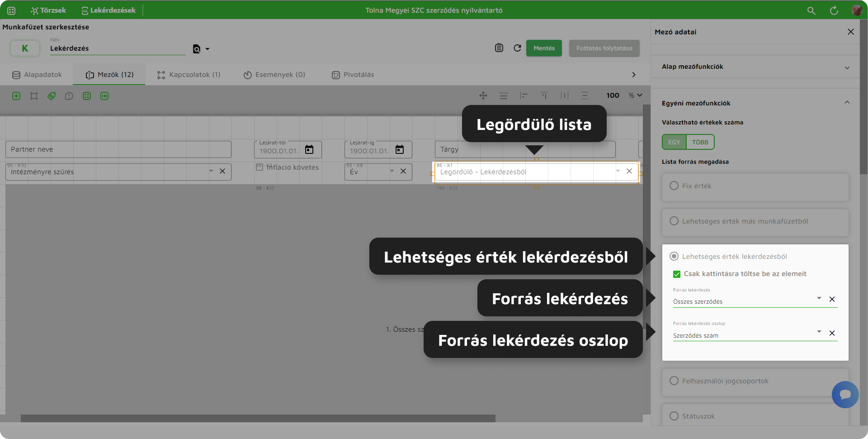Select the move arrows tool
Screen dimensions: 868x439
483,95
